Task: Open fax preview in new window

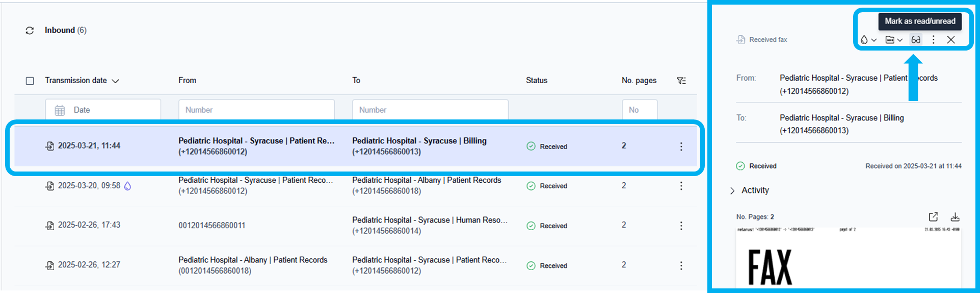Action: (x=933, y=217)
